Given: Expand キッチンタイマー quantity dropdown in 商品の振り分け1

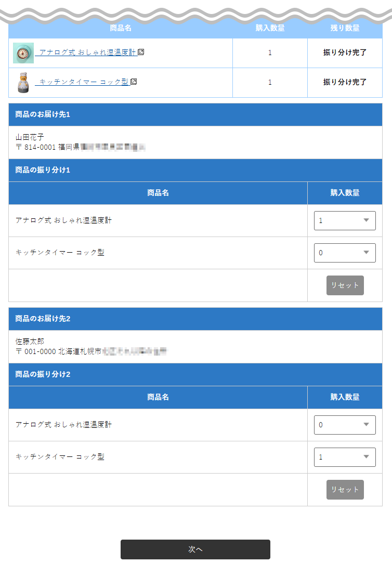Looking at the screenshot, I should tap(345, 253).
